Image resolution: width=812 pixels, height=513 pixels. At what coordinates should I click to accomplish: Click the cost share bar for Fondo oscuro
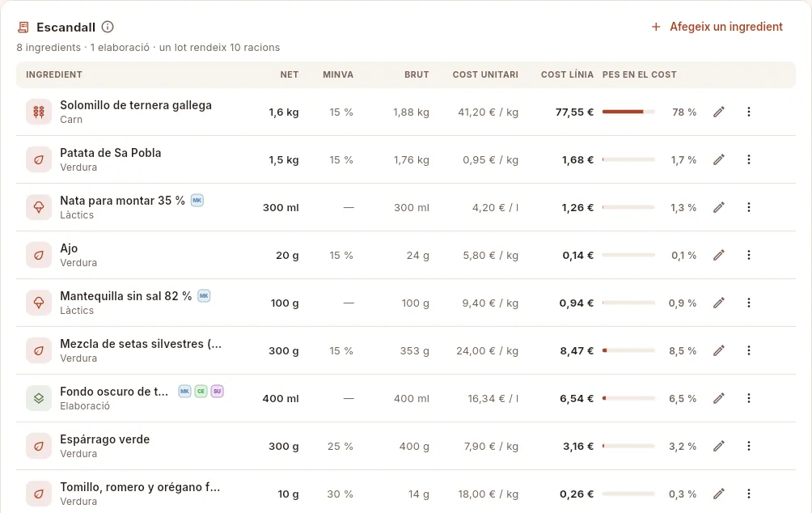628,398
